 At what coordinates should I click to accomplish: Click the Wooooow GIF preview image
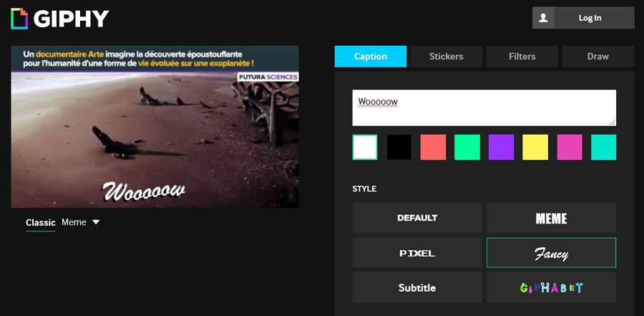tap(155, 127)
